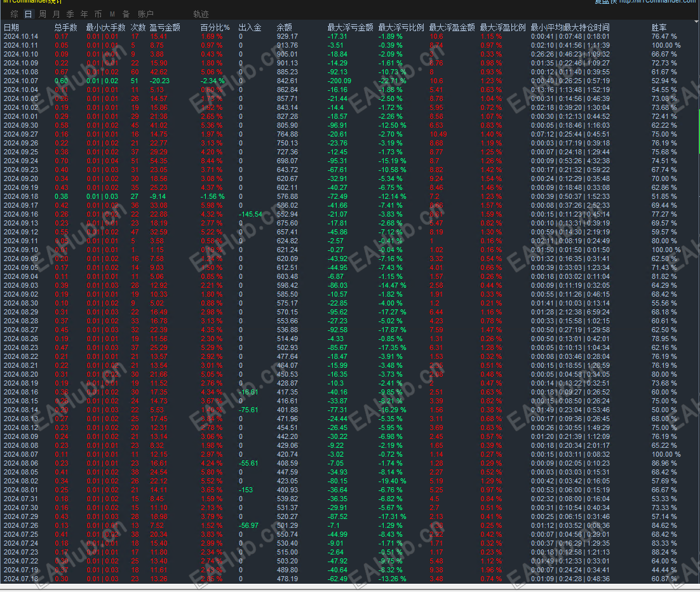Image resolution: width=700 pixels, height=592 pixels.
Task: Click the -16.61 withdrawal cell
Action: (x=248, y=393)
